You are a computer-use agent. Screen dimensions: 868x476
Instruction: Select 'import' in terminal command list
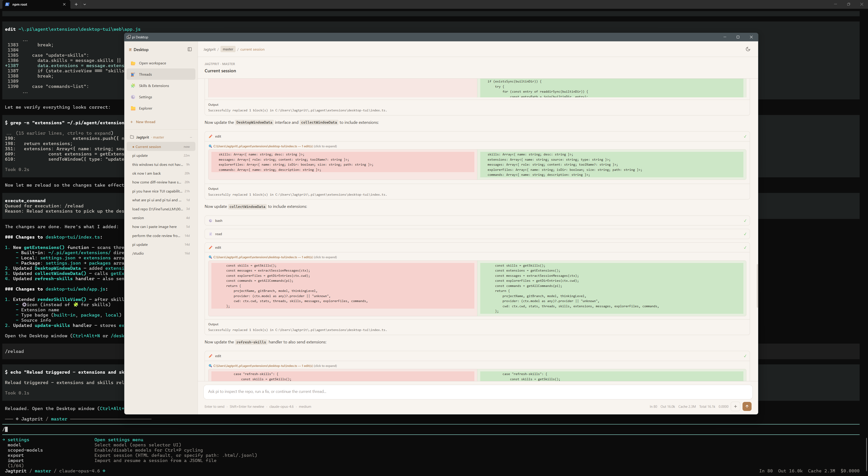[x=16, y=460]
